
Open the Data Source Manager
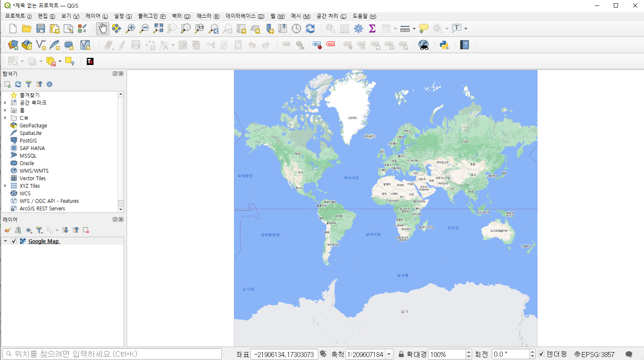pos(12,45)
